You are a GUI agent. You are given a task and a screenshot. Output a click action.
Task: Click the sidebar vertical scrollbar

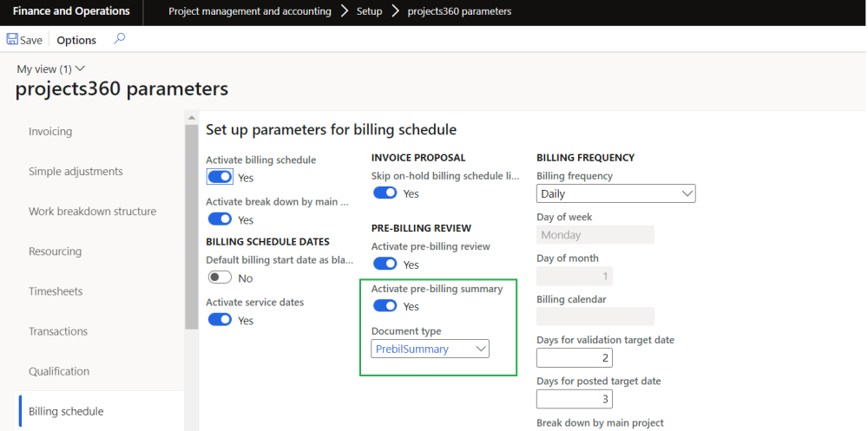click(191, 227)
